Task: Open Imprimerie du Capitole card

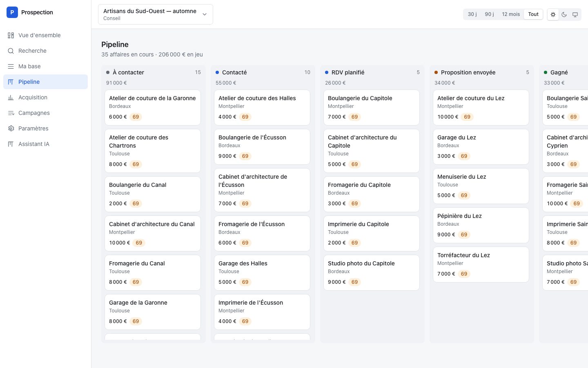Action: point(372,233)
